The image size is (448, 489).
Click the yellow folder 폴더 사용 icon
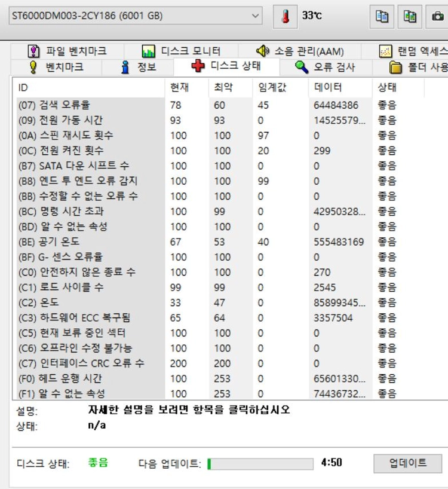(395, 68)
